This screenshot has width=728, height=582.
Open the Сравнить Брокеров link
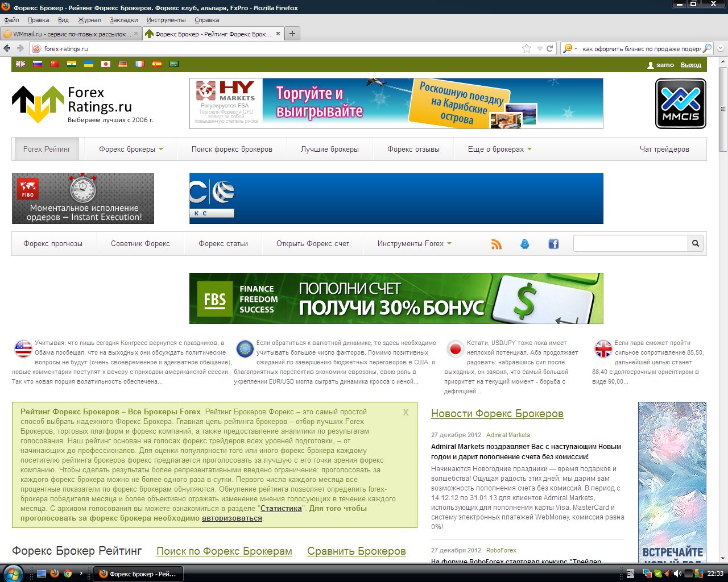pyautogui.click(x=357, y=551)
